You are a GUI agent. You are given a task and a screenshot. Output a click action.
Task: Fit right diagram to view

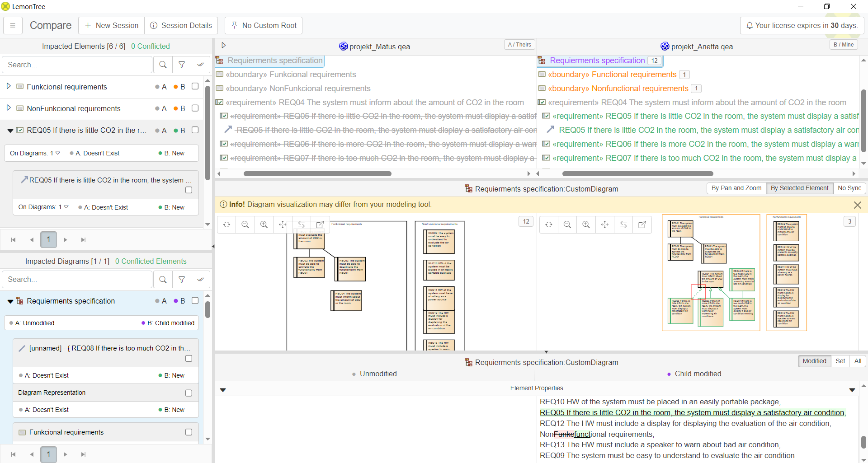pyautogui.click(x=605, y=224)
